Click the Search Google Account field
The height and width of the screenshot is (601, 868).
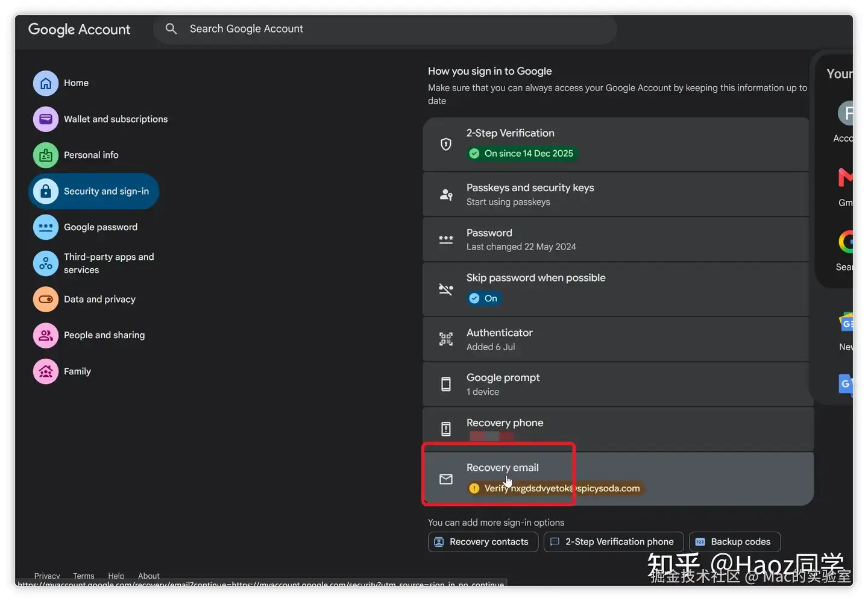[385, 29]
